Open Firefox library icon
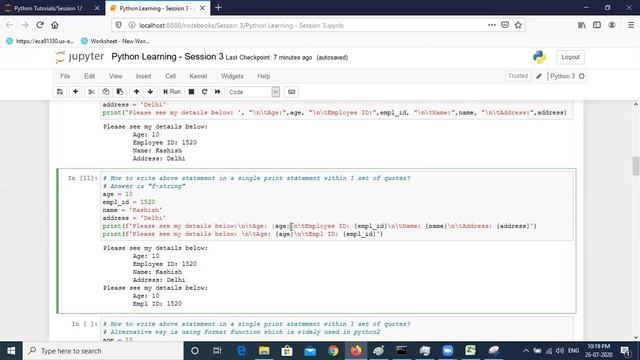Screen dimensions: 640x360 [x=582, y=25]
